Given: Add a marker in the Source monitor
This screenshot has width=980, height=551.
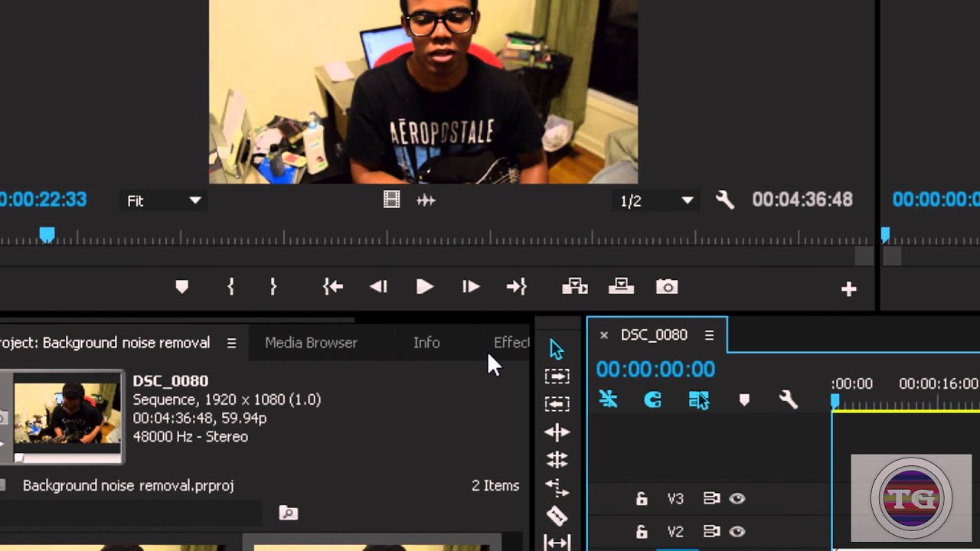Looking at the screenshot, I should (x=181, y=287).
